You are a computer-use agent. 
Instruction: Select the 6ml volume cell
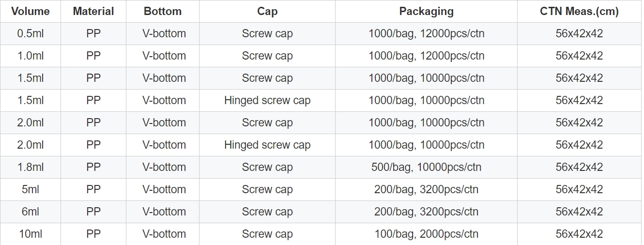[x=31, y=212]
